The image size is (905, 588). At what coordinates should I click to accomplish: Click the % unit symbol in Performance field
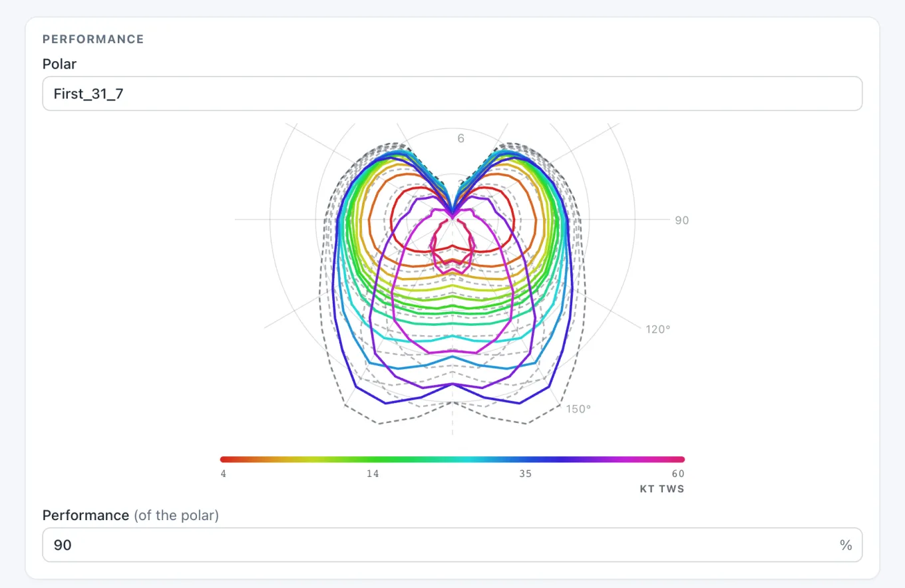pos(846,545)
